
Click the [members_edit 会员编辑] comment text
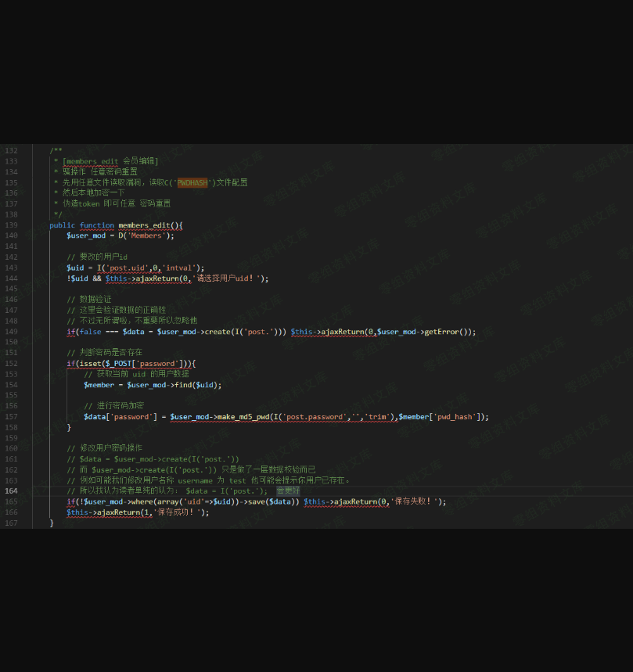click(x=110, y=161)
